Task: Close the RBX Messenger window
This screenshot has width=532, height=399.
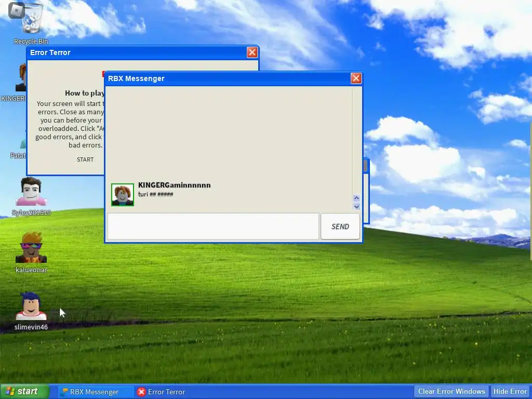Action: (356, 78)
